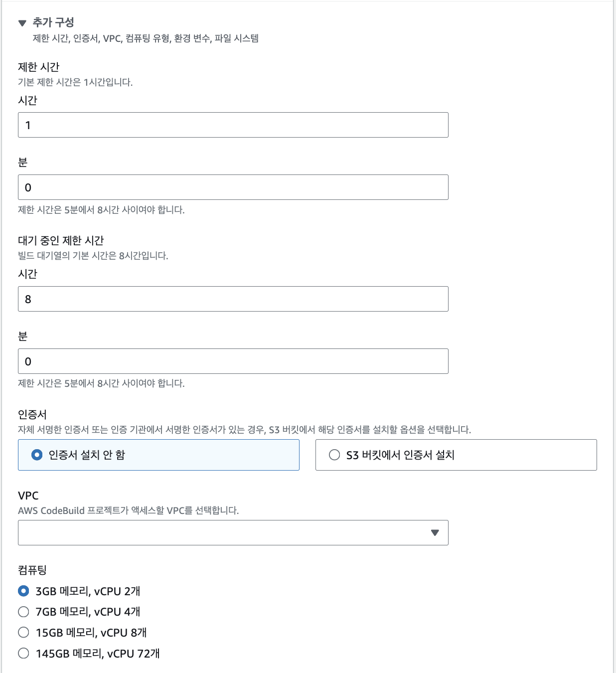The height and width of the screenshot is (673, 616).
Task: Select S3 버킷에서 인증서 설치 option
Action: (x=334, y=455)
